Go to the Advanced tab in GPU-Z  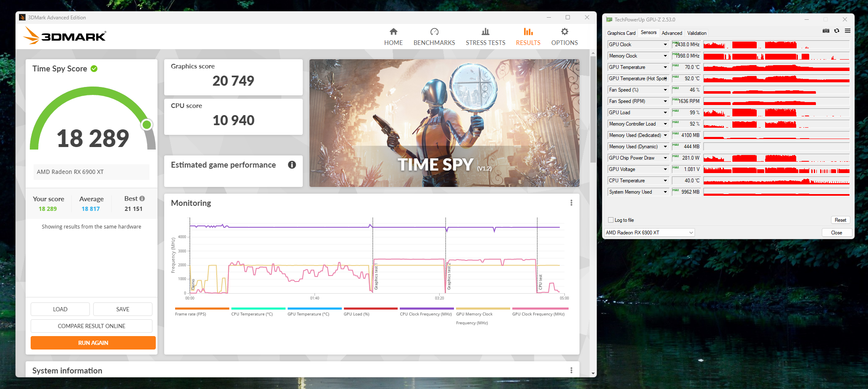point(672,33)
